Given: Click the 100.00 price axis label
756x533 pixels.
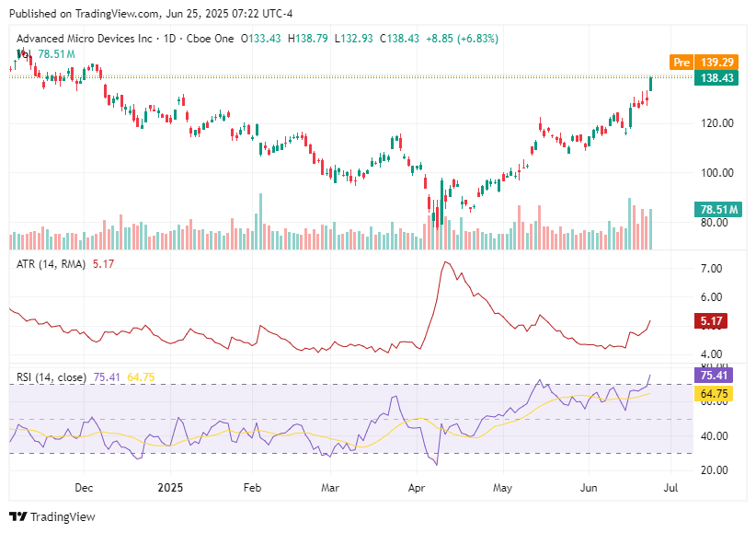Looking at the screenshot, I should coord(717,173).
